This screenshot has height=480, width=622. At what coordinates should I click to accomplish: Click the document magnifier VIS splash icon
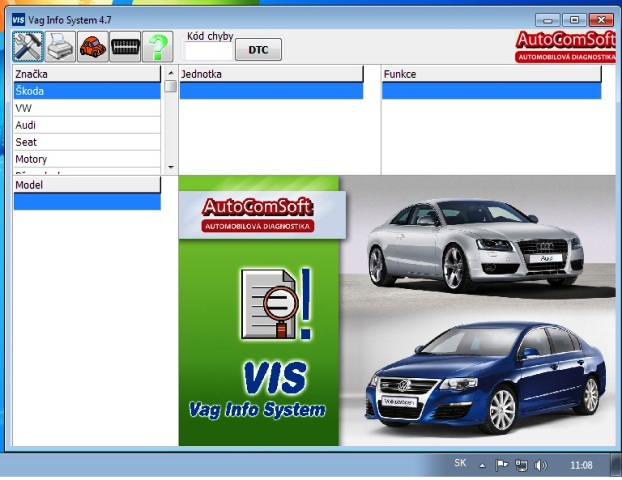coord(275,304)
